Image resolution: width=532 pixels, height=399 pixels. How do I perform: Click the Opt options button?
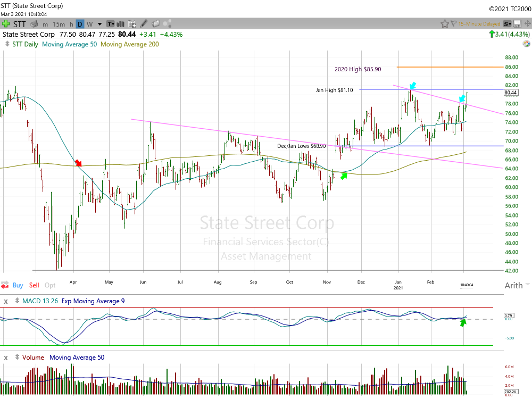click(50, 285)
